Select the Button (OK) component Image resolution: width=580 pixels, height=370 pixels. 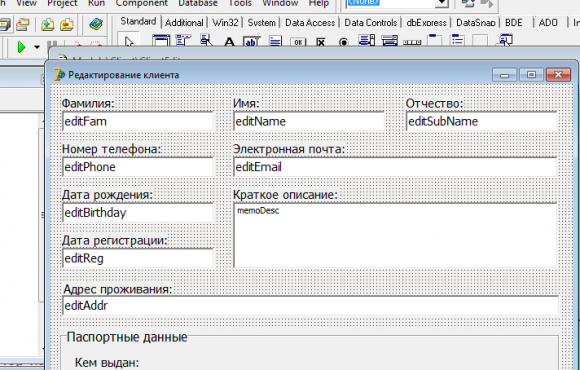[298, 42]
